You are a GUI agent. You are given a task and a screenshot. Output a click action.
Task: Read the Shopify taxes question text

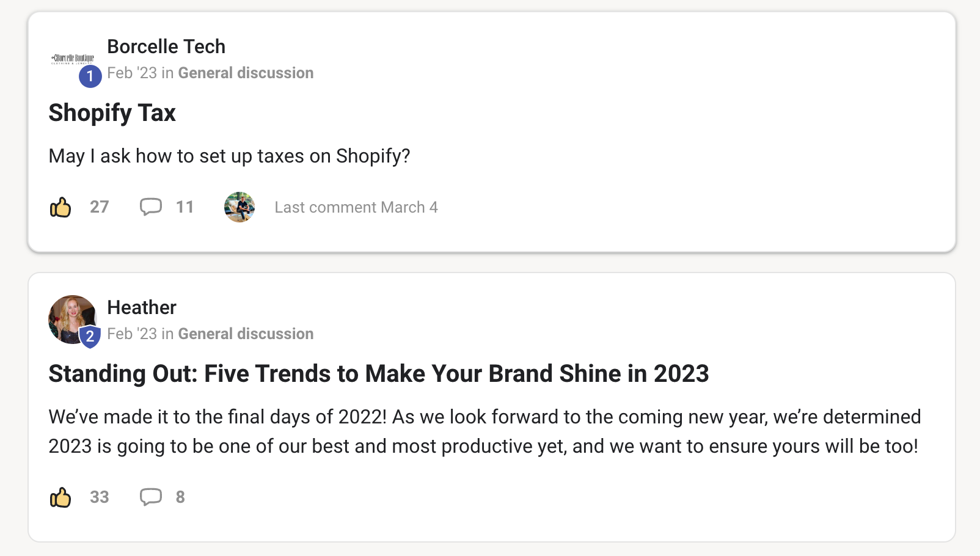click(x=229, y=156)
